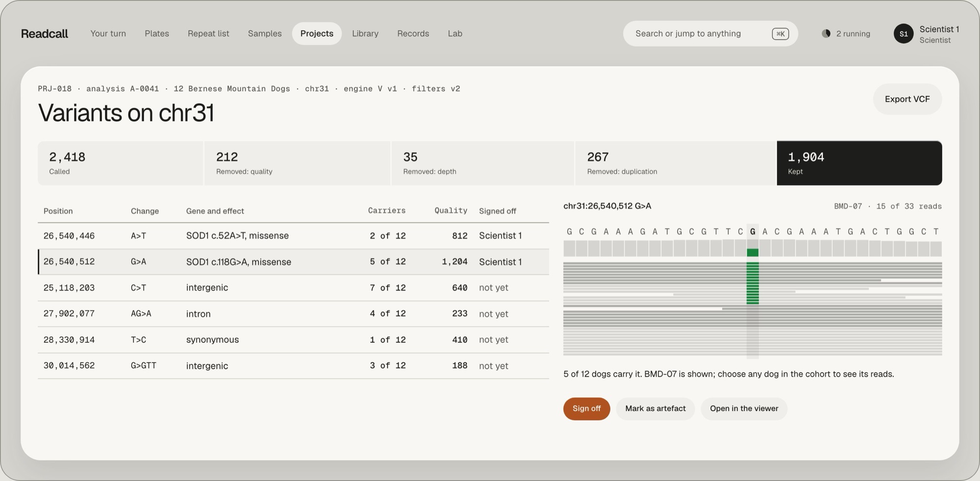980x481 pixels.
Task: Click the 7 of 12 carriers cell
Action: (388, 288)
